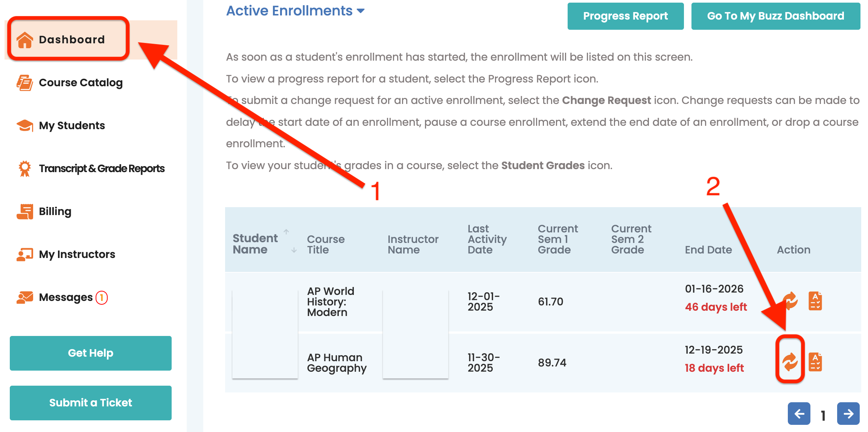The image size is (868, 432).
Task: View Student Grades for AP Human Geography
Action: tap(815, 362)
